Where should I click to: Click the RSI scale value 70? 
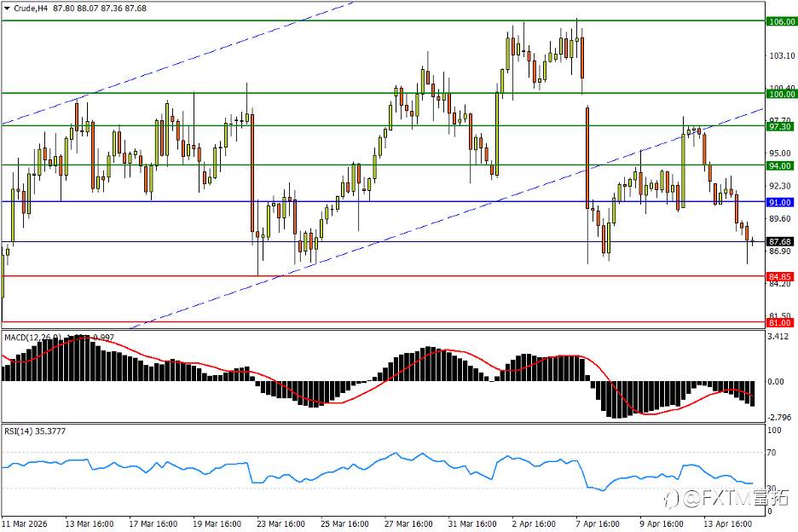[772, 453]
